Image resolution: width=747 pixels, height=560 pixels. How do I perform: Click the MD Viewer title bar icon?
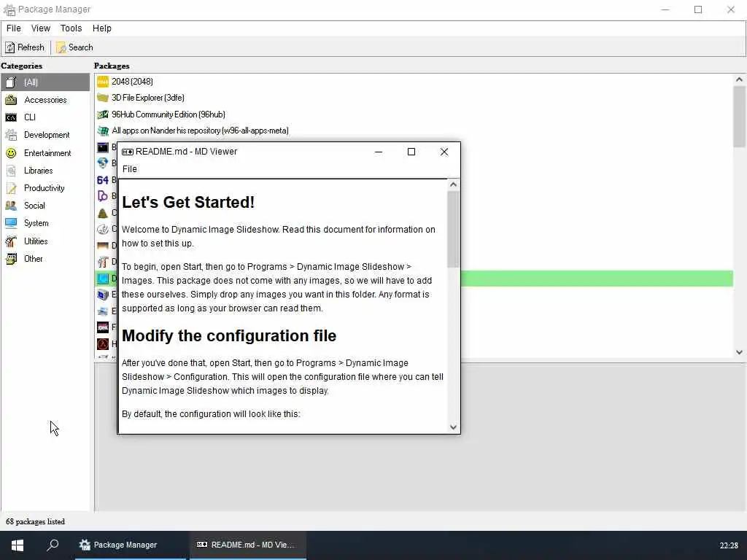point(127,152)
